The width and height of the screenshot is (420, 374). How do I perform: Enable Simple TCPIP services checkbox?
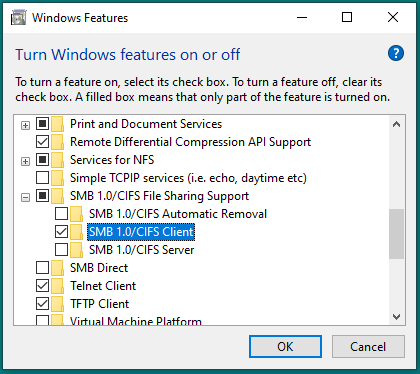(42, 178)
